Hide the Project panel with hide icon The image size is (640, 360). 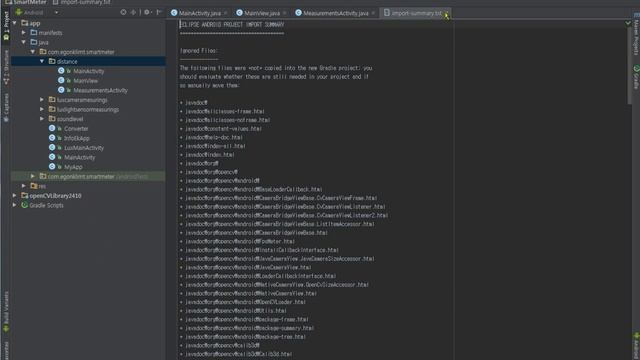click(x=159, y=12)
